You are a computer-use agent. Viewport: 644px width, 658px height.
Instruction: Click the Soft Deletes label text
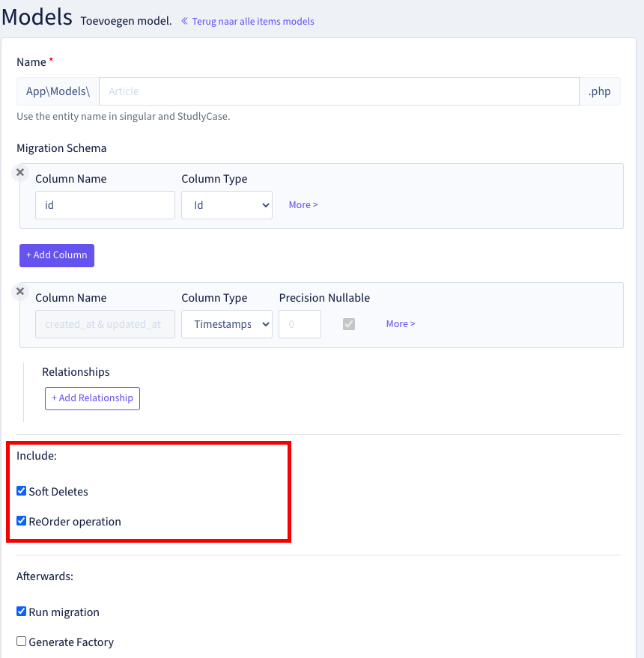tap(58, 491)
